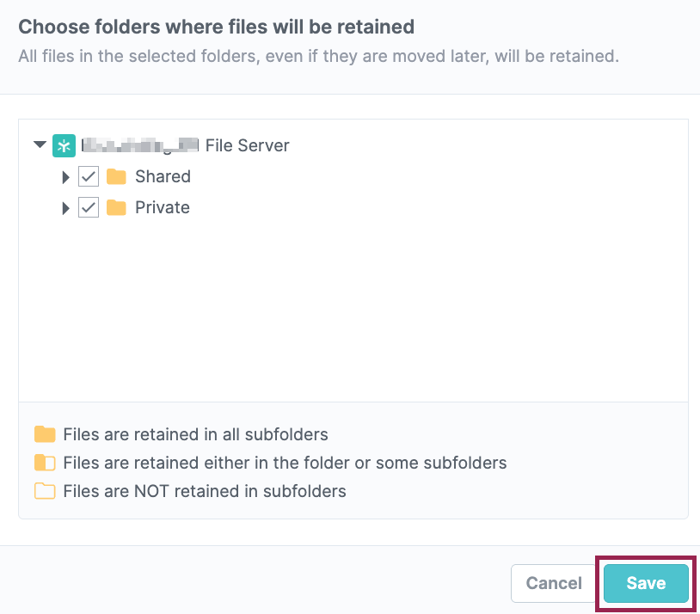Uncheck the Shared folder checkbox
The height and width of the screenshot is (614, 700).
[89, 177]
